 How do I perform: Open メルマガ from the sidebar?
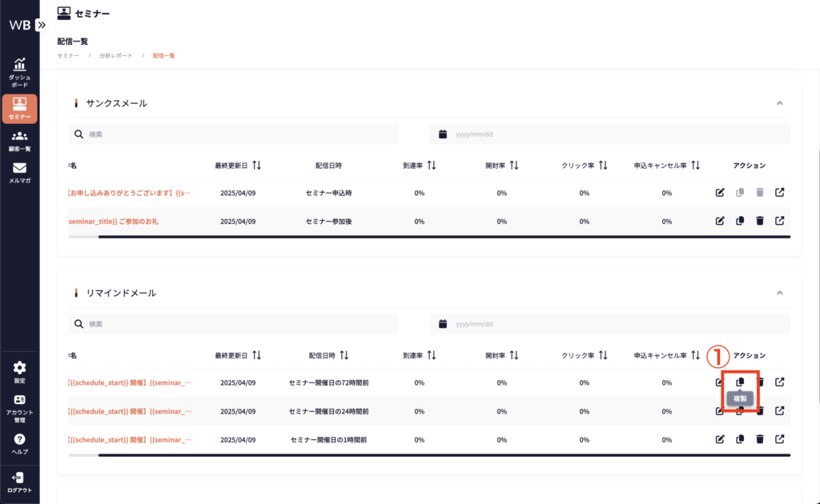(19, 172)
